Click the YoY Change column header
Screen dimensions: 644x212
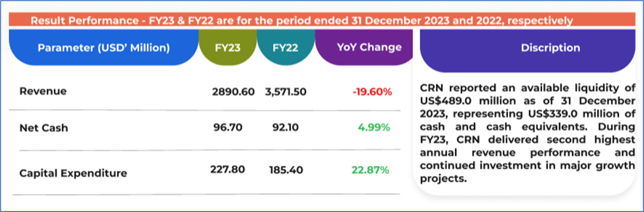pyautogui.click(x=369, y=48)
